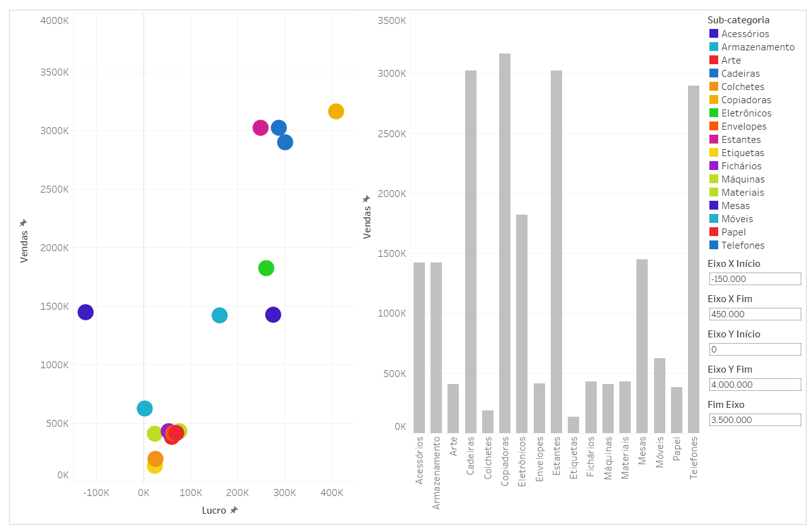Select the Fichários bar

click(590, 407)
